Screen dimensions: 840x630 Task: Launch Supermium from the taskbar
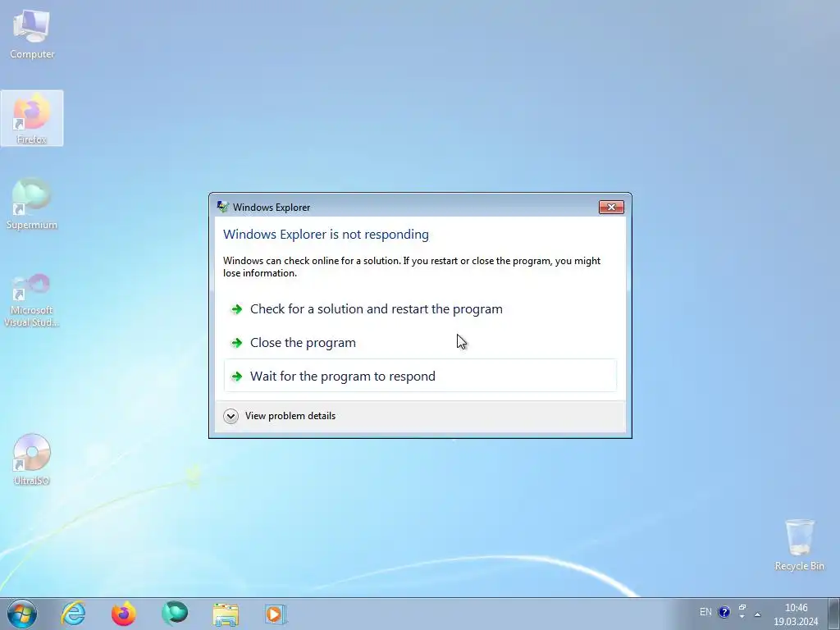click(x=175, y=614)
